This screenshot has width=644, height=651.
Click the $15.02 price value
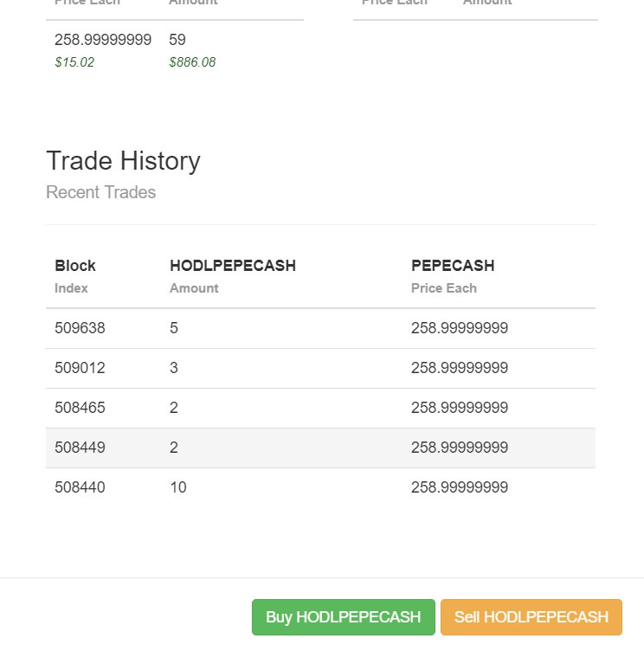click(x=74, y=62)
